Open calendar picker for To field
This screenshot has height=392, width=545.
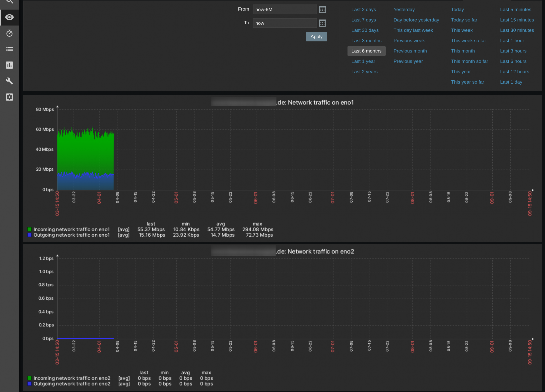coord(322,23)
